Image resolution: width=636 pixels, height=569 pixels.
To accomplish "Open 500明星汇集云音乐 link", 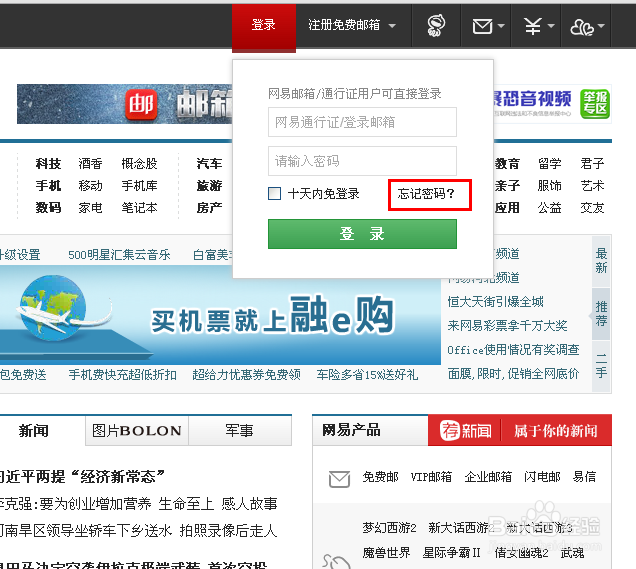I will 119,255.
